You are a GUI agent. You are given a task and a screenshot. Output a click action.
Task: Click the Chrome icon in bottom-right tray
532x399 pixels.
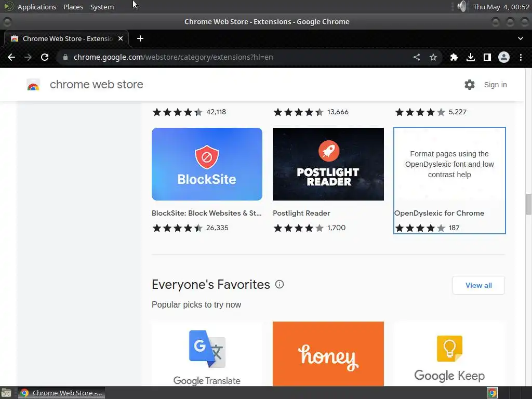pyautogui.click(x=493, y=393)
